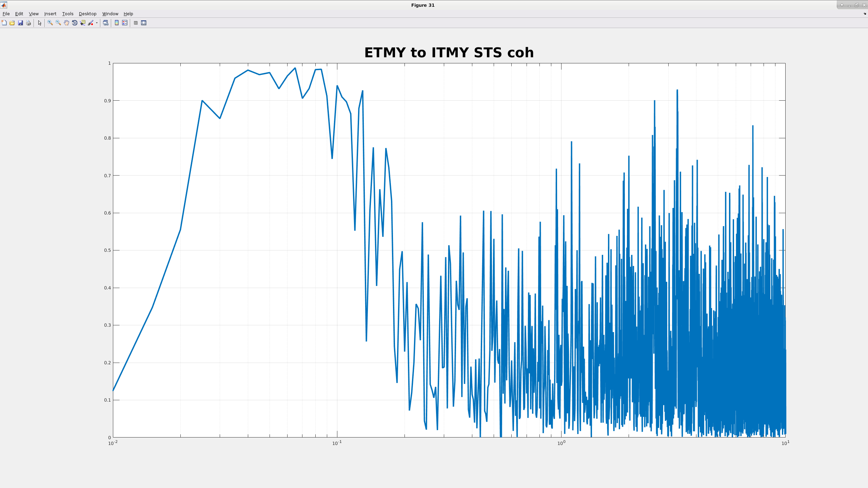Screen dimensions: 868x488
Task: Open the File menu
Action: [x=6, y=14]
